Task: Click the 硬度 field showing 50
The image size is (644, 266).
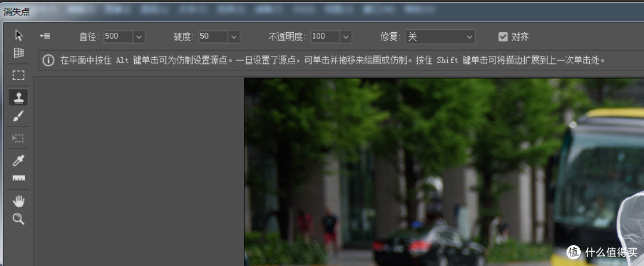Action: [213, 36]
